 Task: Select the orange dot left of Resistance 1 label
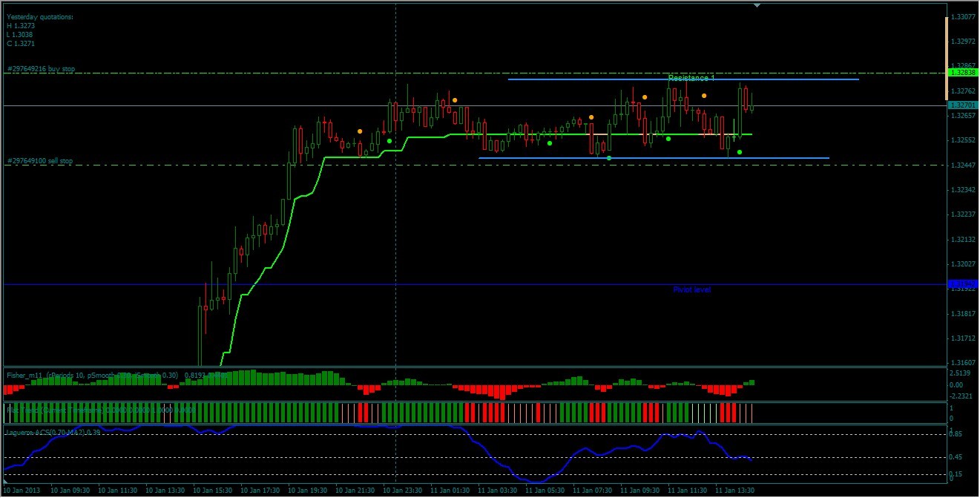(645, 97)
